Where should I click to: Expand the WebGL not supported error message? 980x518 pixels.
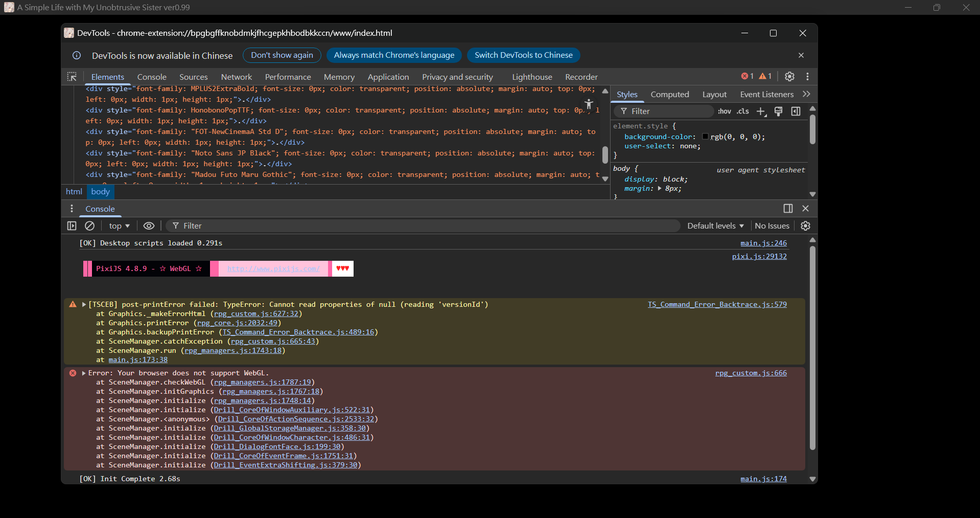click(x=84, y=373)
